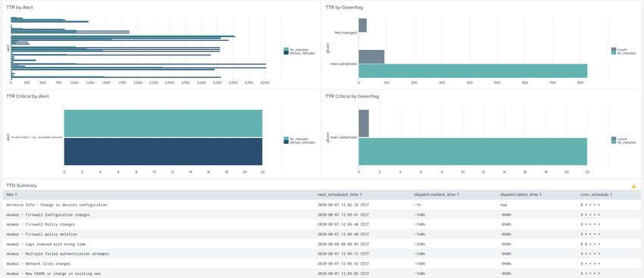Toggle ttr_minutes legend in TTR by Alert
Viewport: 644px width, 278px height.
[299, 50]
